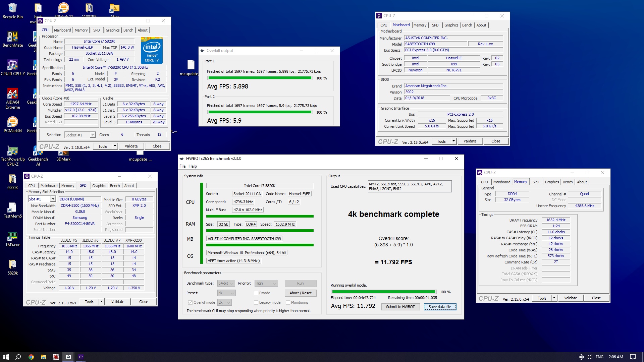This screenshot has height=362, width=644.
Task: Open the TestMem5 desktop icon
Action: (x=12, y=210)
